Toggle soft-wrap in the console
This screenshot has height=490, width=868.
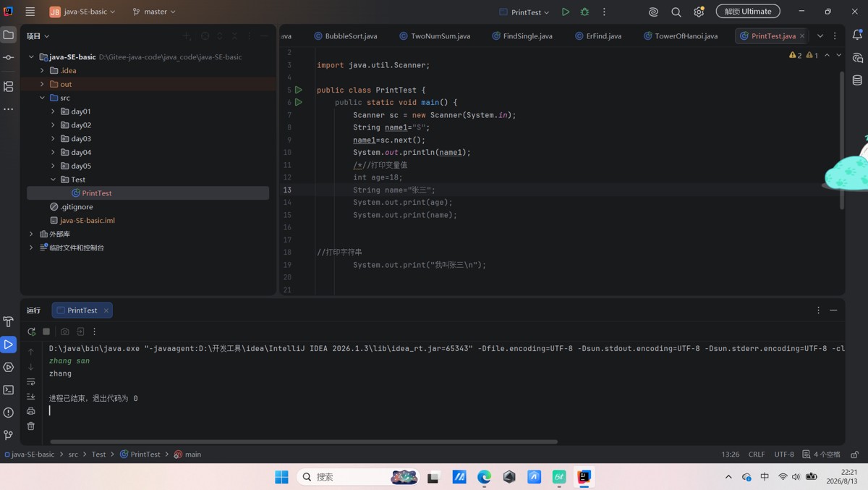[x=31, y=381]
